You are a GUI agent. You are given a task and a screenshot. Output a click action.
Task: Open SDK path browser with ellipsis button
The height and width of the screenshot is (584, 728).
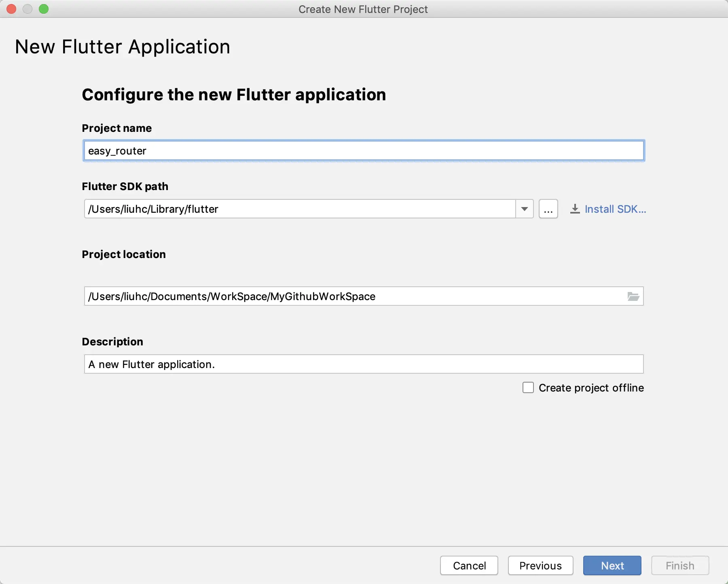coord(548,209)
